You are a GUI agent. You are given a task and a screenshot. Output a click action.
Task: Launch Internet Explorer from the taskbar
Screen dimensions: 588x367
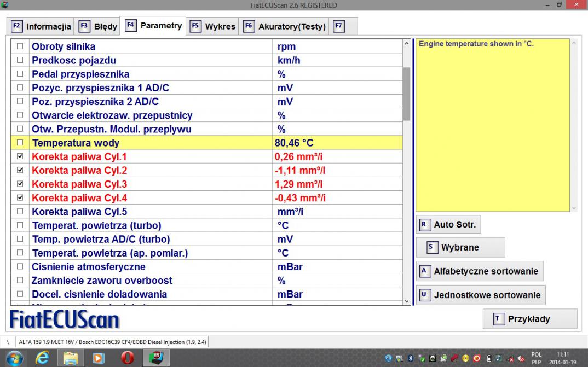click(x=42, y=358)
